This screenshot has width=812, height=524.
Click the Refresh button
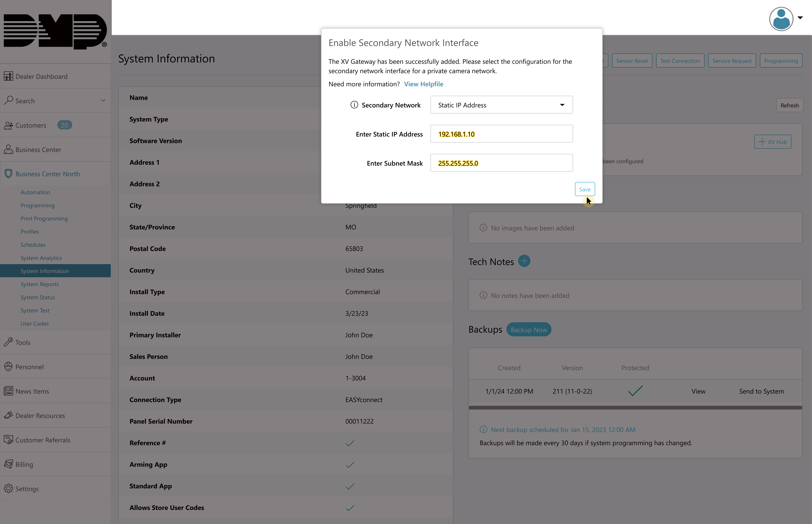[x=790, y=105]
